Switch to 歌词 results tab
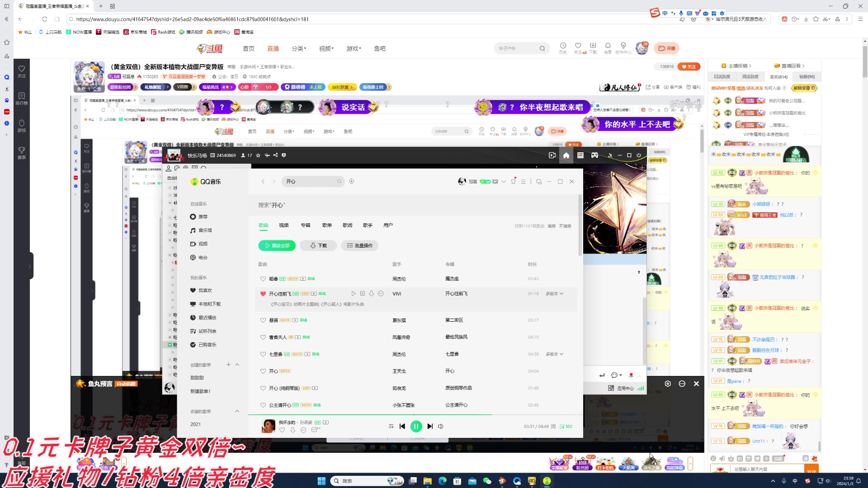Screen dimensions: 868x488 [x=347, y=225]
